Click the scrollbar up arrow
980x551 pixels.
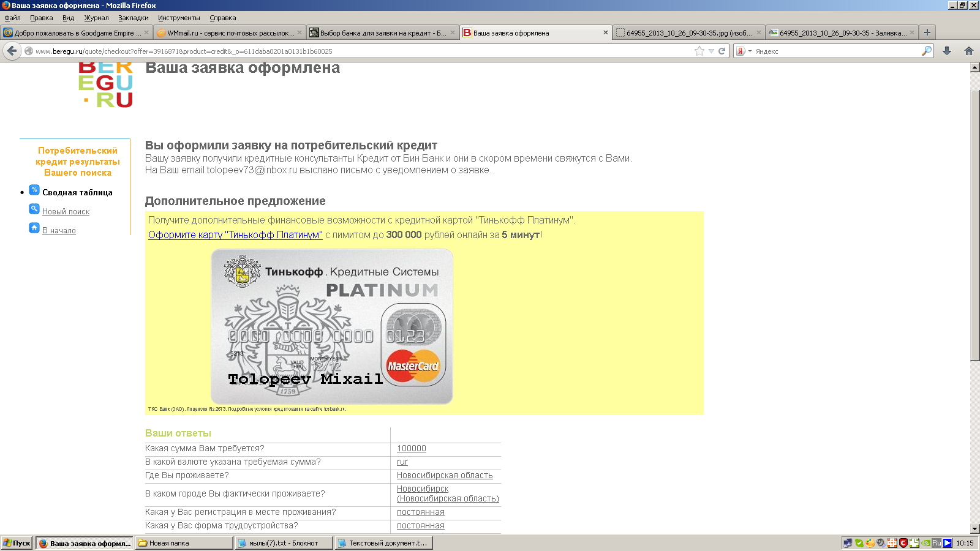[x=975, y=67]
